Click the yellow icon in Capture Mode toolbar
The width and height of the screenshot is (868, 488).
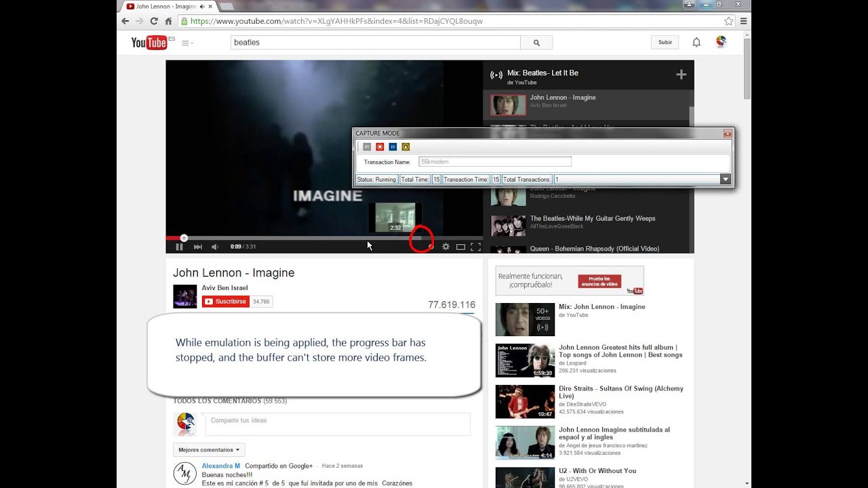pyautogui.click(x=406, y=146)
